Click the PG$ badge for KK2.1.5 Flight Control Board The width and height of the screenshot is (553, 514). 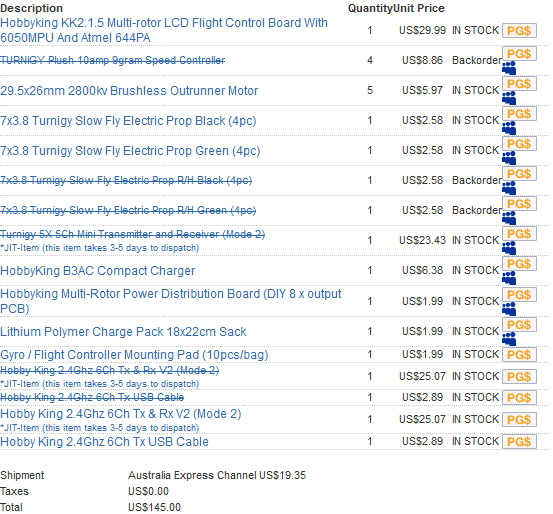pos(519,31)
